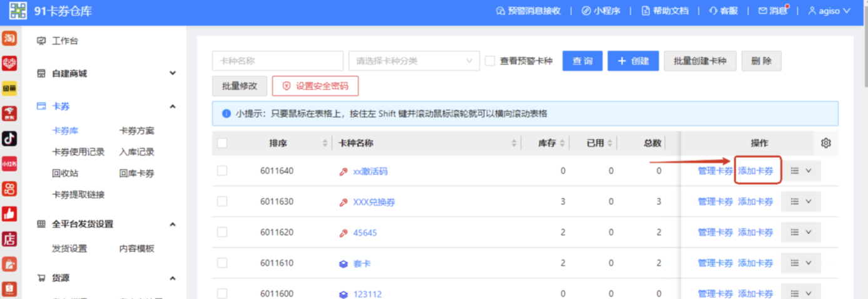Open the 请选择卡种分类 dropdown
The width and height of the screenshot is (868, 299).
tap(414, 61)
